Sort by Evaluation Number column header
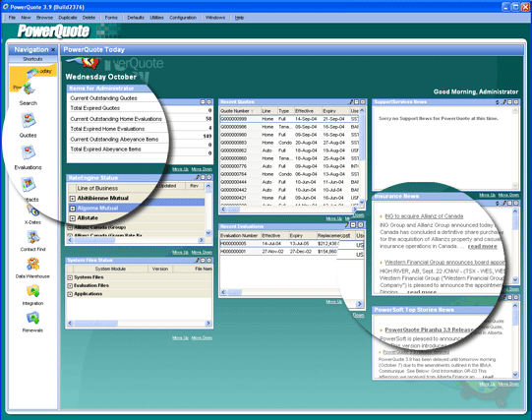This screenshot has width=532, height=420. (x=240, y=235)
